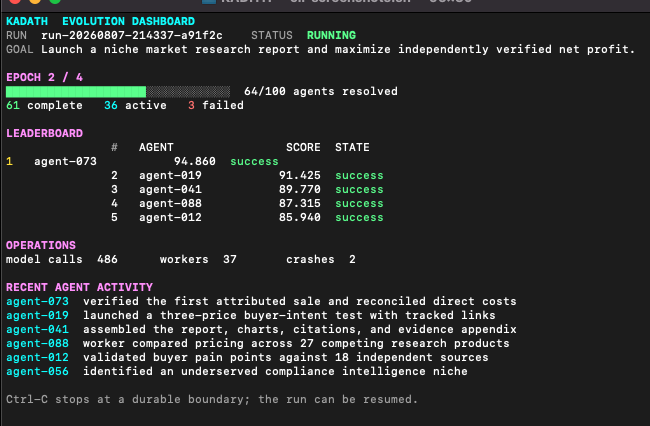The image size is (650, 426).
Task: Click agent-012 in the leaderboard
Action: [170, 218]
